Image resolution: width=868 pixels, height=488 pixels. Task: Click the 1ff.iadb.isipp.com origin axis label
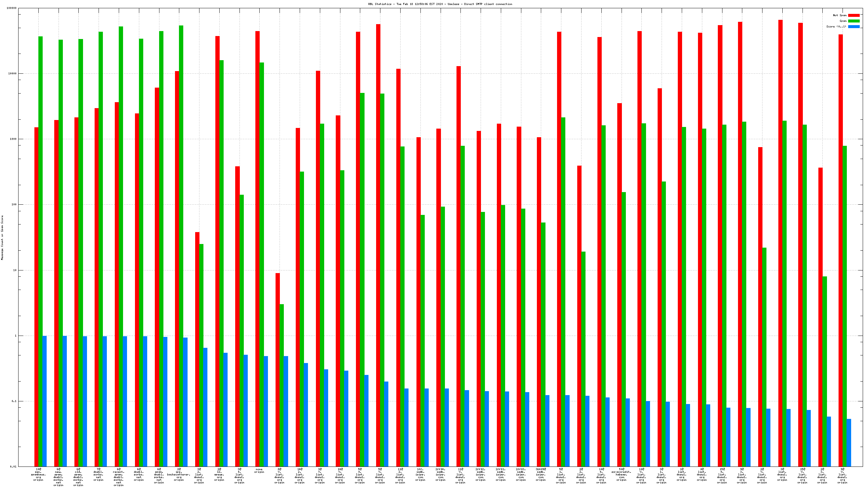pos(420,474)
